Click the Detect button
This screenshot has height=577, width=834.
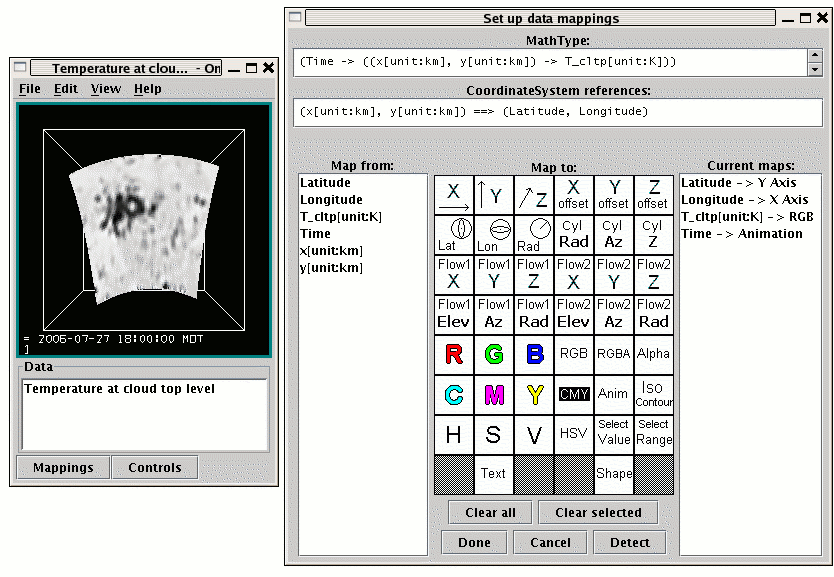click(630, 542)
